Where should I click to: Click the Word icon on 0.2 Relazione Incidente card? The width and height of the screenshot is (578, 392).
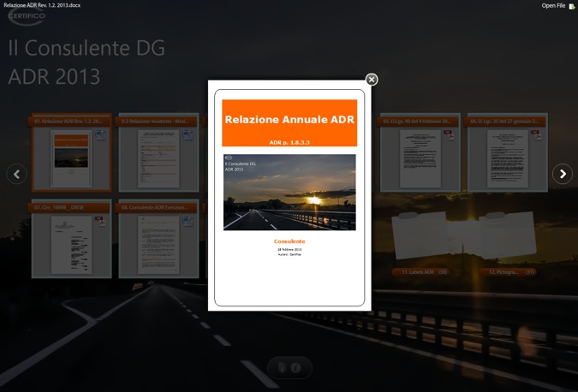pos(187,135)
